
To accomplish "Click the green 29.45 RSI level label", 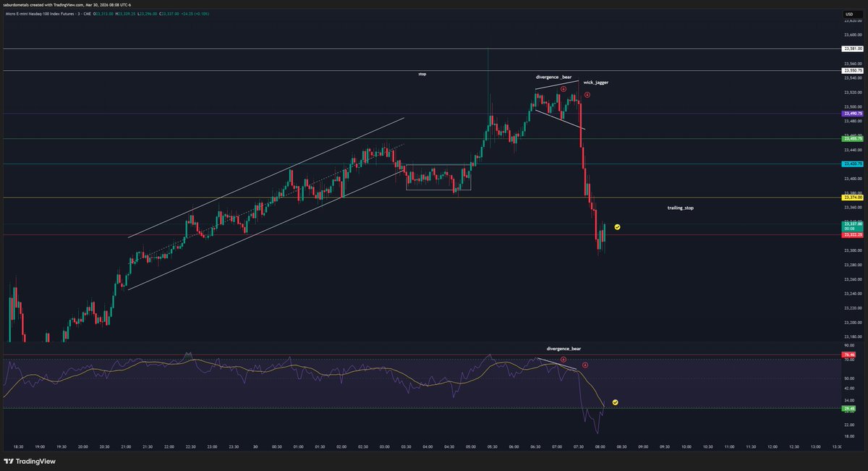I will point(848,408).
